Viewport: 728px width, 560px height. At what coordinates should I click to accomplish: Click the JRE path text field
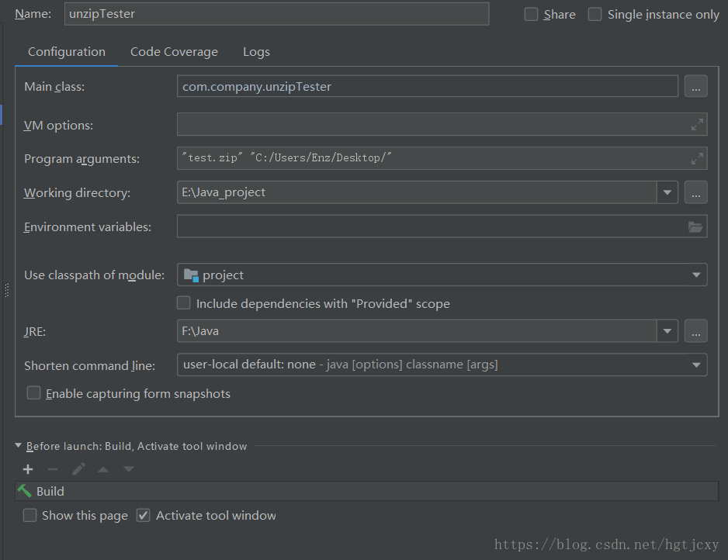click(x=417, y=331)
